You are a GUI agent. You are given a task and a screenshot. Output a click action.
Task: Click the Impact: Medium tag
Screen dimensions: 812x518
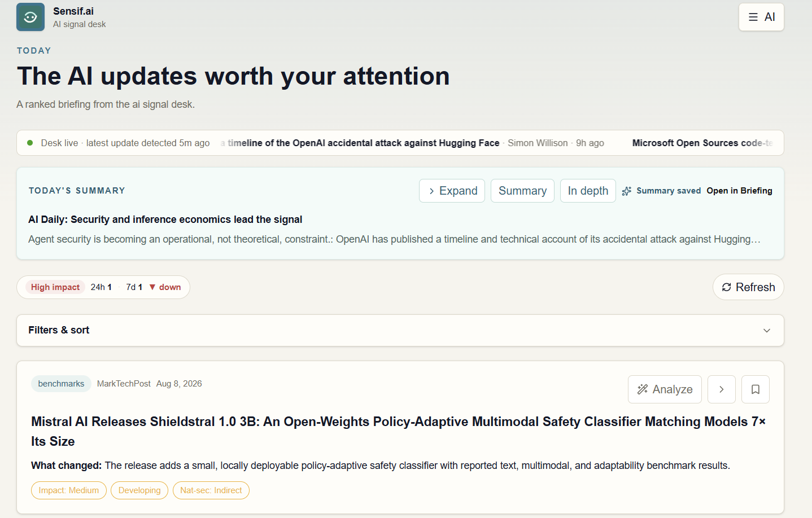click(x=69, y=490)
